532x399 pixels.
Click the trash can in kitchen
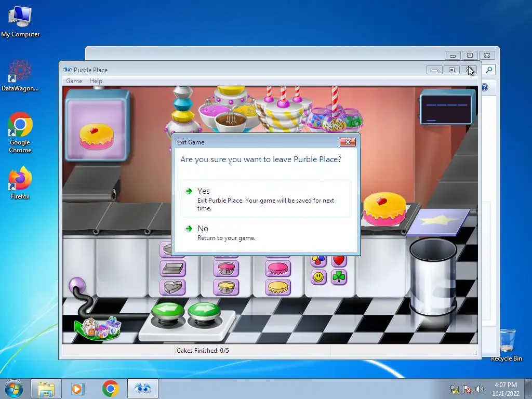click(x=433, y=276)
